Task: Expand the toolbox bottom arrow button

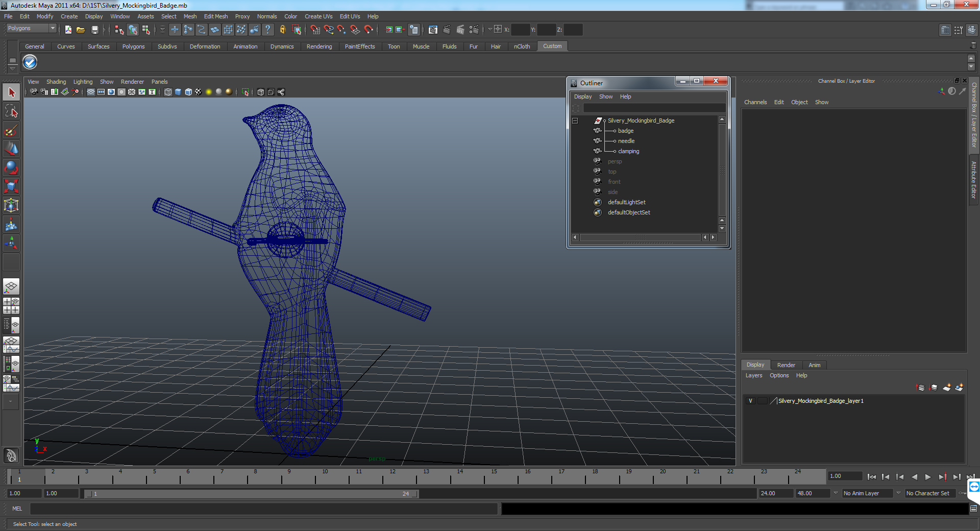Action: pos(11,401)
